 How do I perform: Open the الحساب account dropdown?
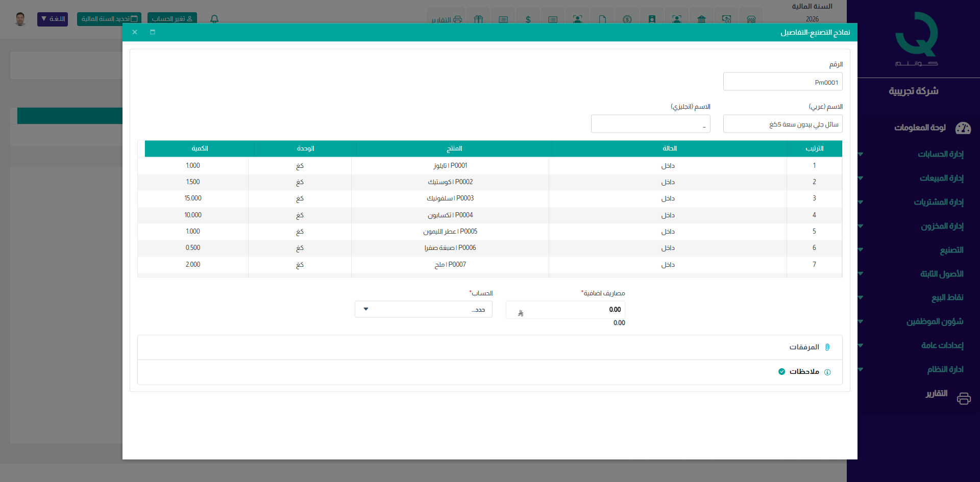(424, 310)
